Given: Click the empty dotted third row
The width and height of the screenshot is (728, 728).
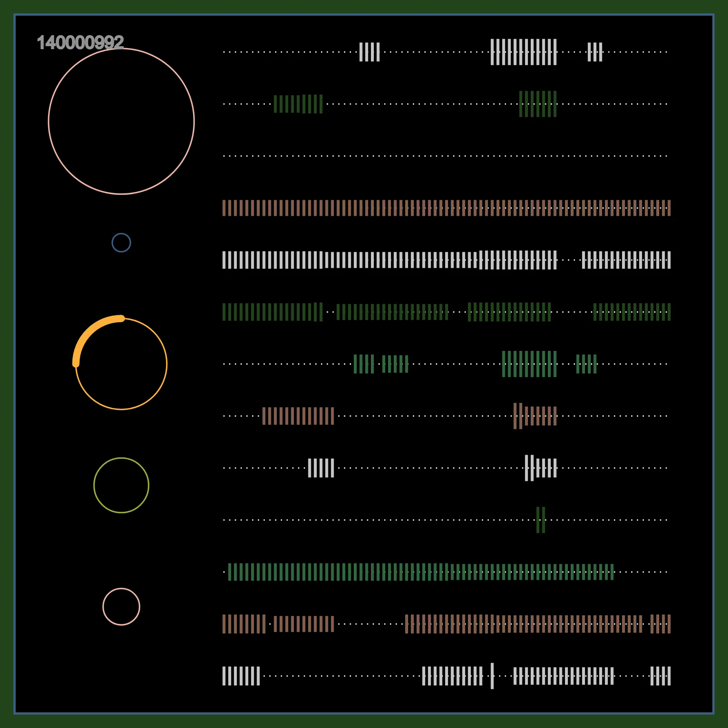Looking at the screenshot, I should pos(445,156).
